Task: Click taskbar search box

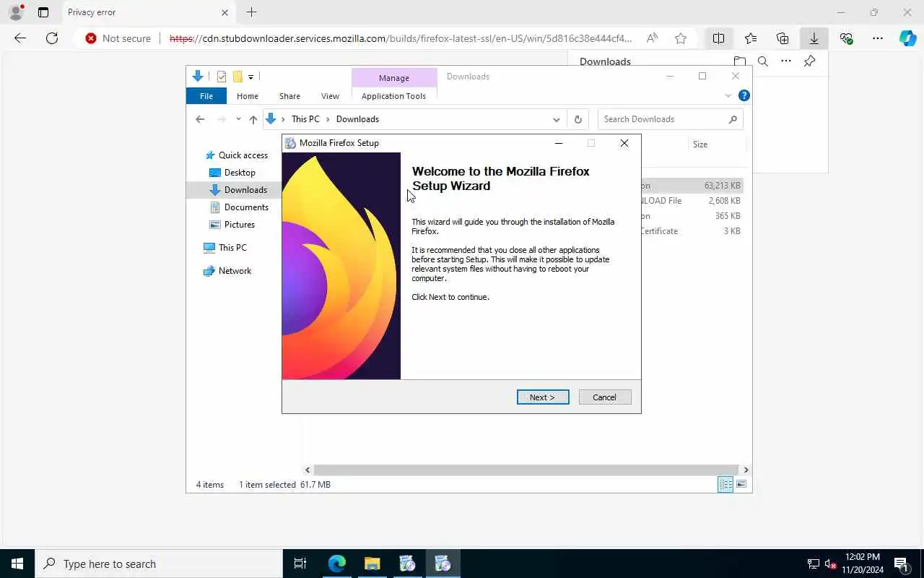Action: (x=159, y=564)
